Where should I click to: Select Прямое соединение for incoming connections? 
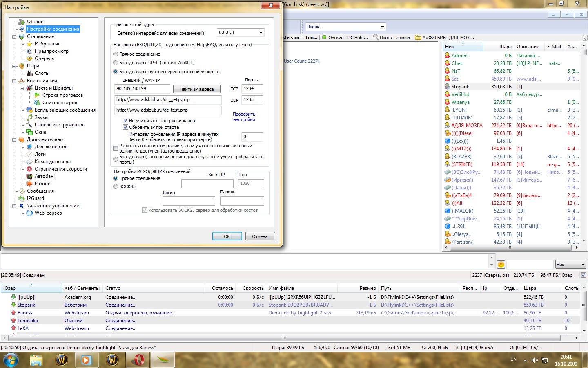[x=116, y=54]
